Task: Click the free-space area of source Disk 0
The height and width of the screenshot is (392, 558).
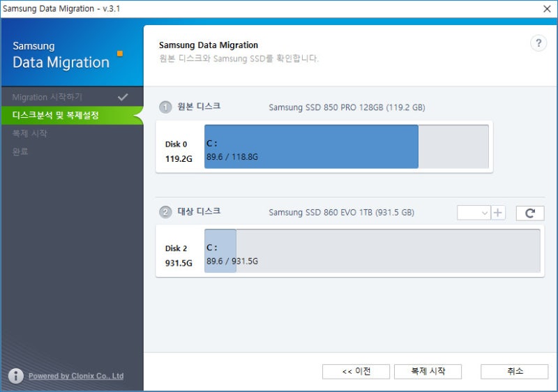Action: [x=453, y=146]
